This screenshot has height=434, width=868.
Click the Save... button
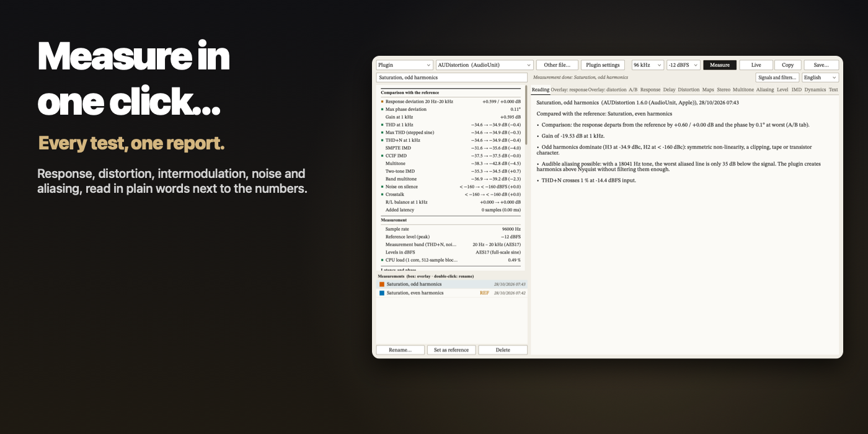pyautogui.click(x=821, y=65)
